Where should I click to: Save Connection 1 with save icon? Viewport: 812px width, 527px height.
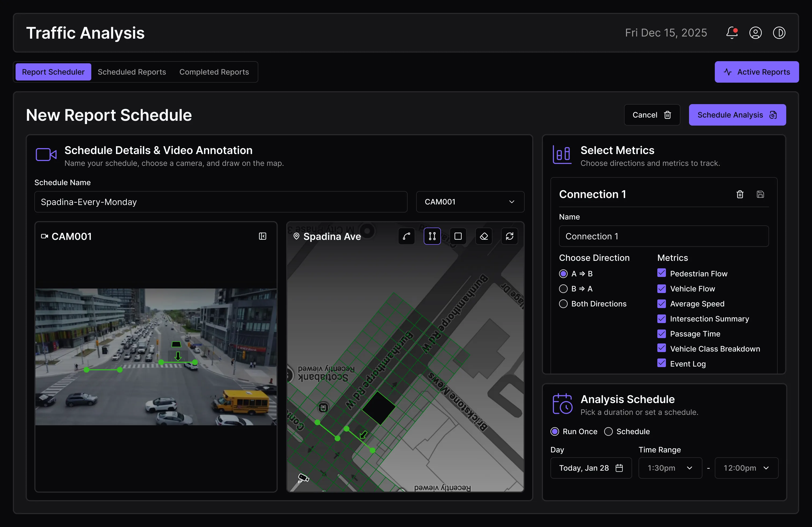[760, 194]
